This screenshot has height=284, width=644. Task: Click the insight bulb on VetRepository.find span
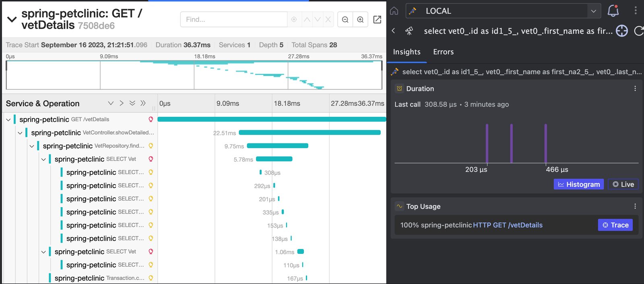(x=151, y=146)
